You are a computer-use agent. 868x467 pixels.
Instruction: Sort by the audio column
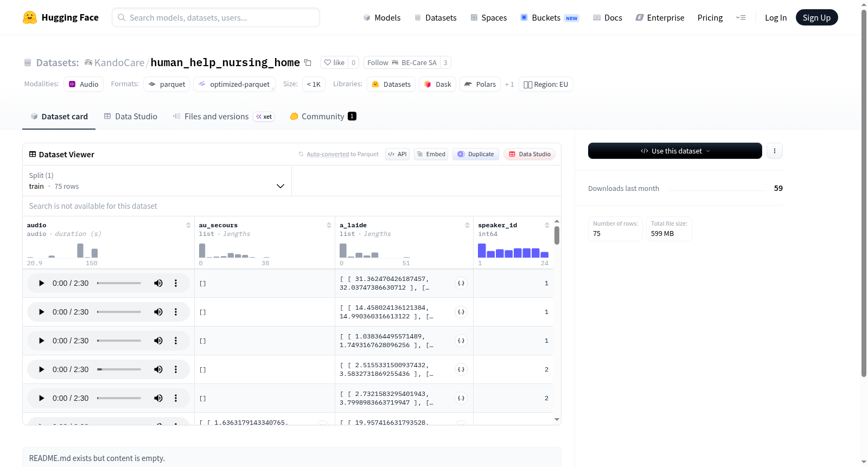point(188,225)
